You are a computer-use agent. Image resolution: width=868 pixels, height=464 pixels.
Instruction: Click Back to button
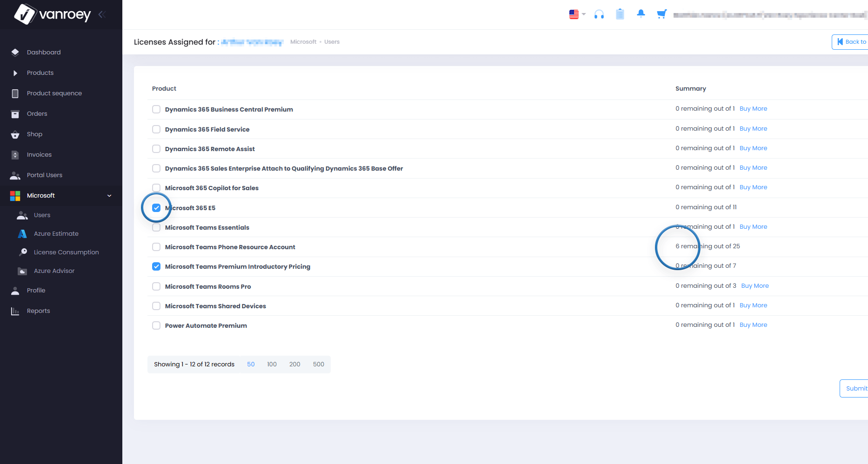click(x=850, y=42)
